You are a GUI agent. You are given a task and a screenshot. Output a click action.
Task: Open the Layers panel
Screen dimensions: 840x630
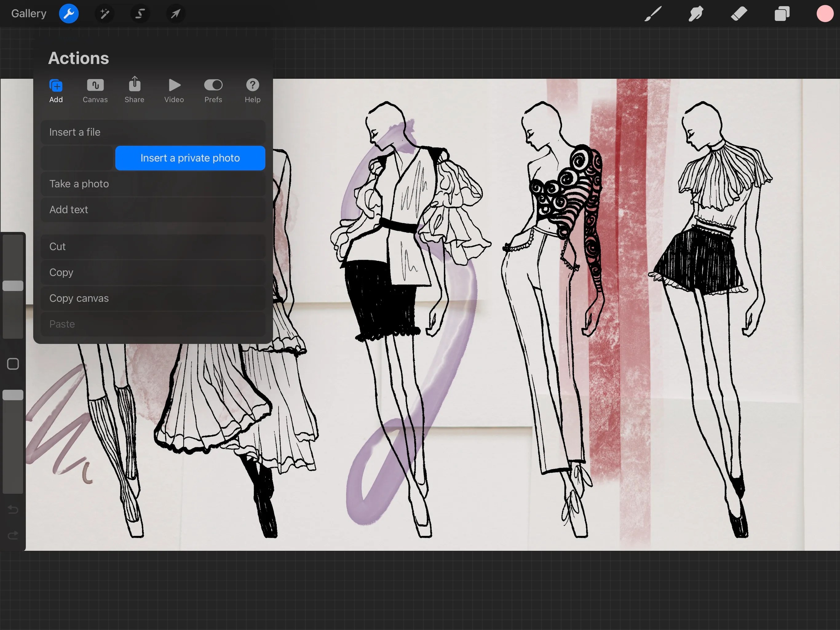click(x=782, y=14)
